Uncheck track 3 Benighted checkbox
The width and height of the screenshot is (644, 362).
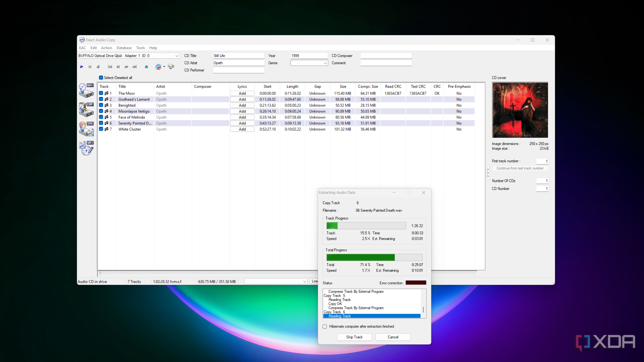pos(101,105)
